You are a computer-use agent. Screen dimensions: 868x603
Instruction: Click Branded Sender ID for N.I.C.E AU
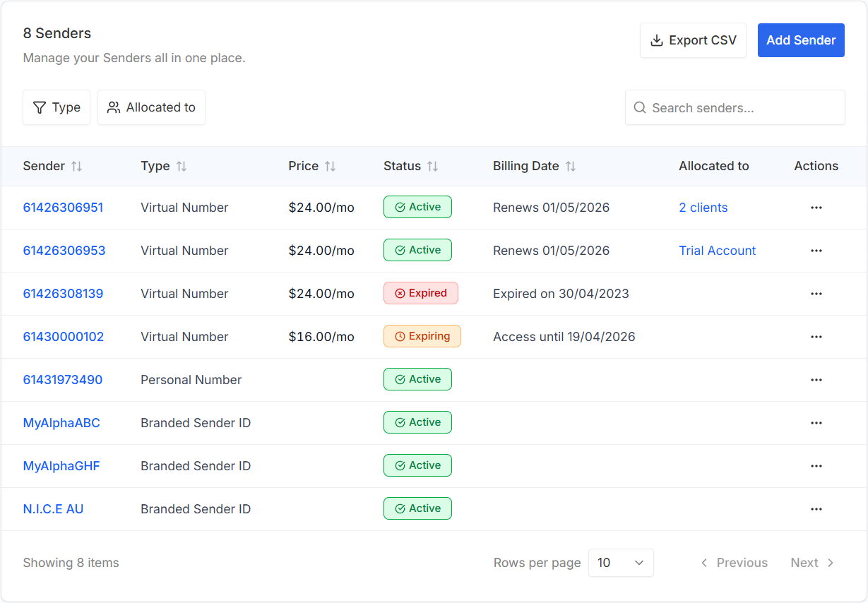point(196,509)
